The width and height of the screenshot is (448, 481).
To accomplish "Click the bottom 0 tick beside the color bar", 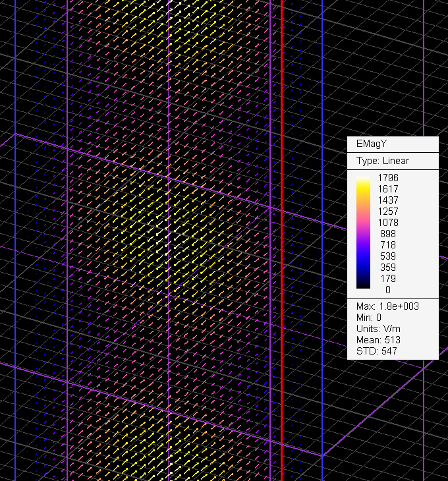I will click(x=388, y=290).
